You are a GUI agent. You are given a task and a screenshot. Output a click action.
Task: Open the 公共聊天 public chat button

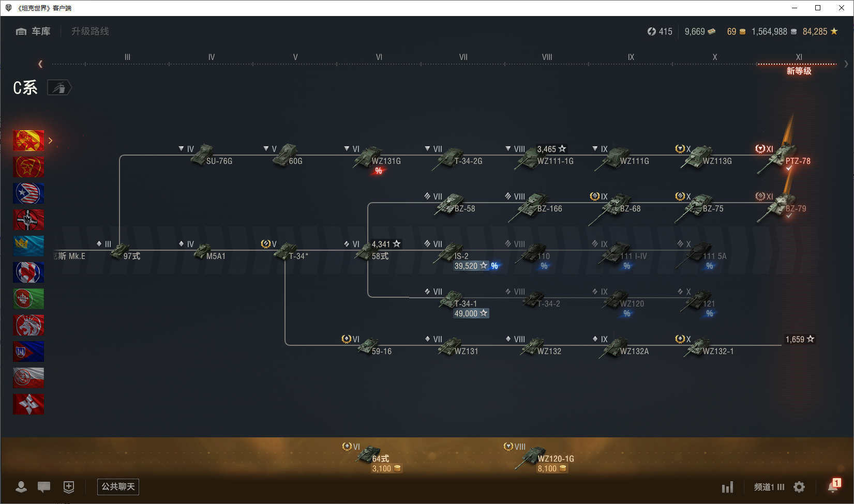(x=118, y=486)
